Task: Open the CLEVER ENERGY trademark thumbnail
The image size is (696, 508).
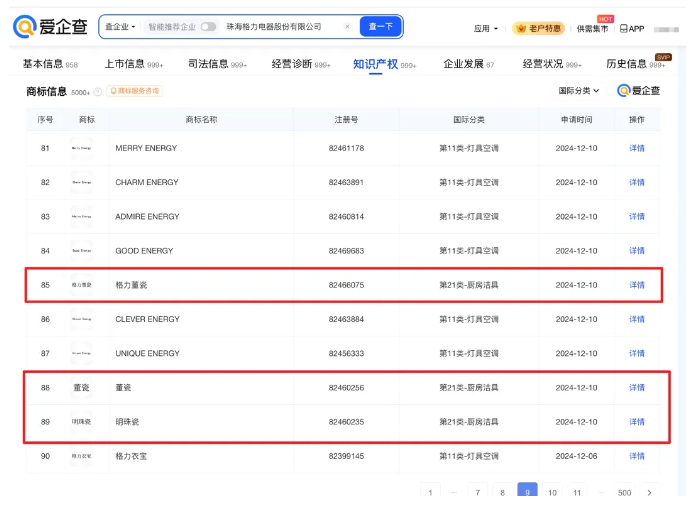Action: pyautogui.click(x=81, y=319)
